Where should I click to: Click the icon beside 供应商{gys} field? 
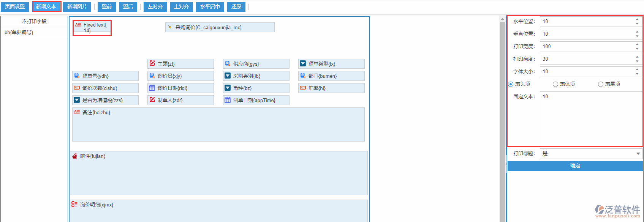228,64
